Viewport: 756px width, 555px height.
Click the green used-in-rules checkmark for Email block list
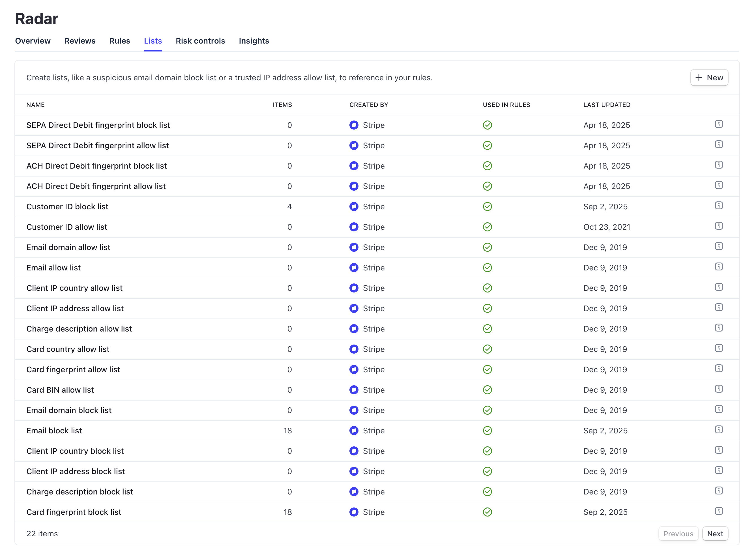point(487,431)
